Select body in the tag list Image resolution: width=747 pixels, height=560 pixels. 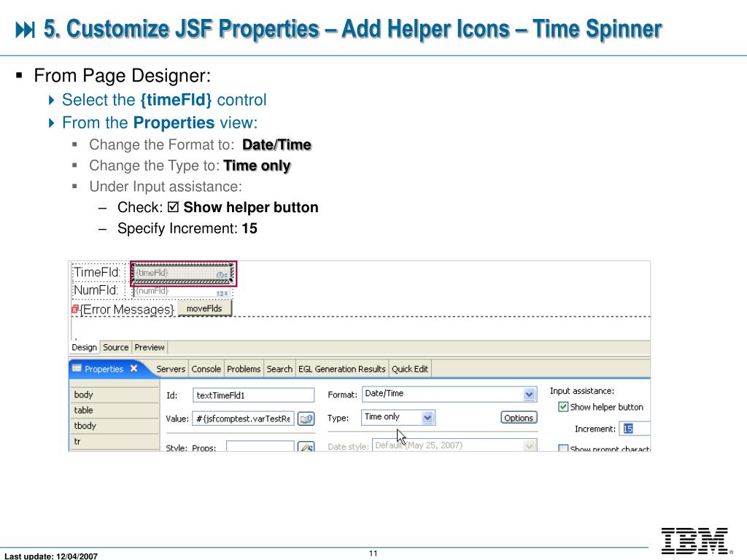point(115,394)
